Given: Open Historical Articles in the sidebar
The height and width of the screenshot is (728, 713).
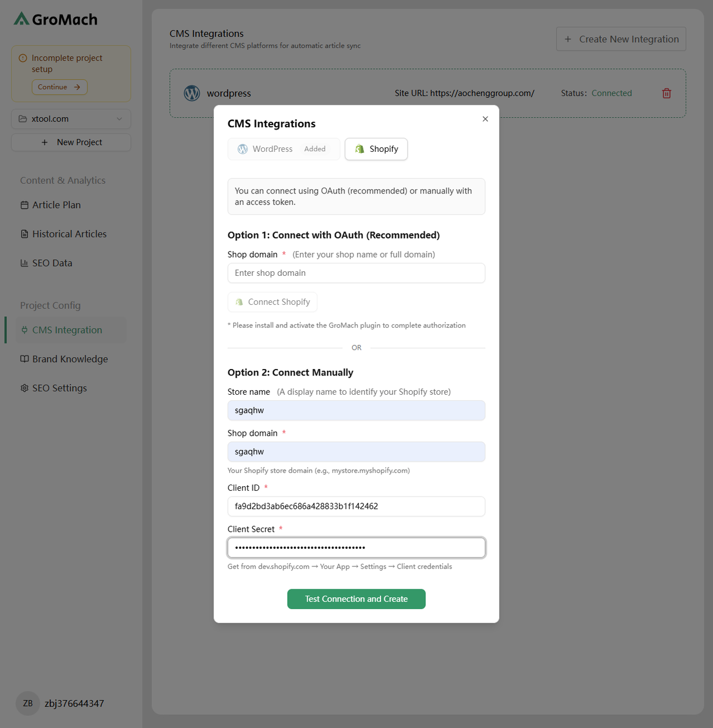Looking at the screenshot, I should 69,234.
